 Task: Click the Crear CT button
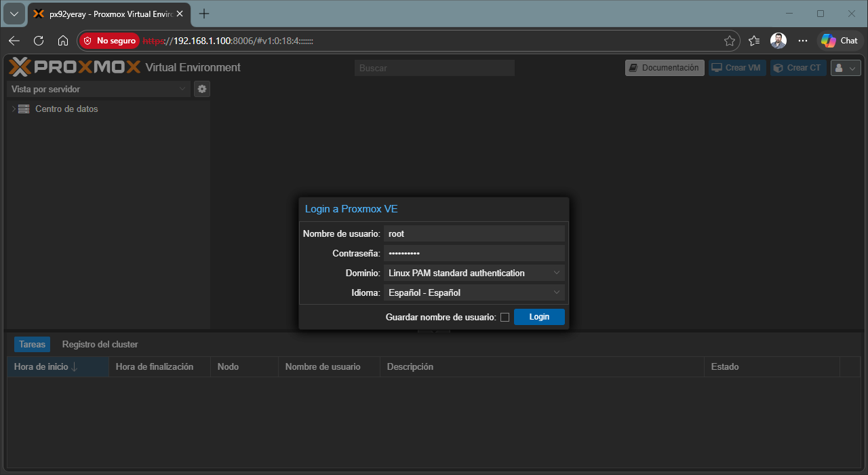click(798, 68)
